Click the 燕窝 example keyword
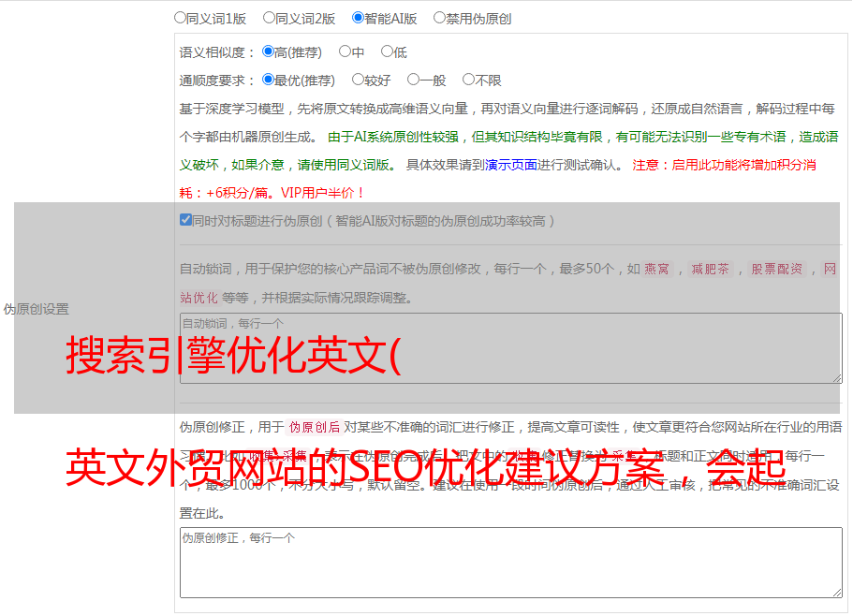The width and height of the screenshot is (853, 616). pyautogui.click(x=656, y=269)
